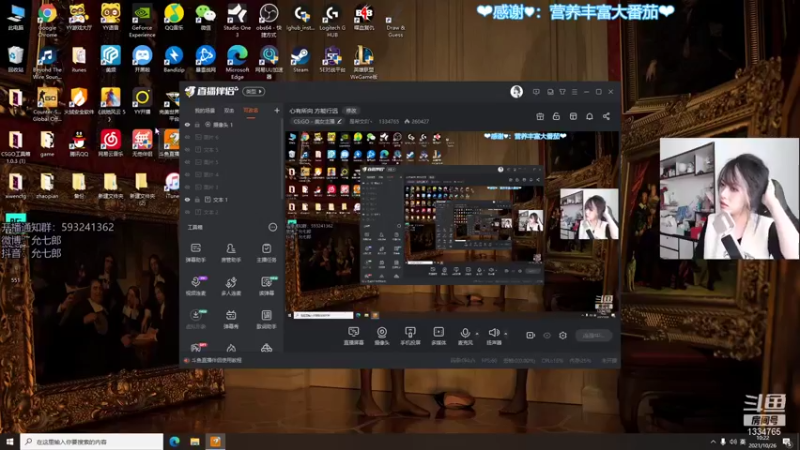The height and width of the screenshot is (450, 800).
Task: Open Edge from the taskbar
Action: (x=174, y=442)
